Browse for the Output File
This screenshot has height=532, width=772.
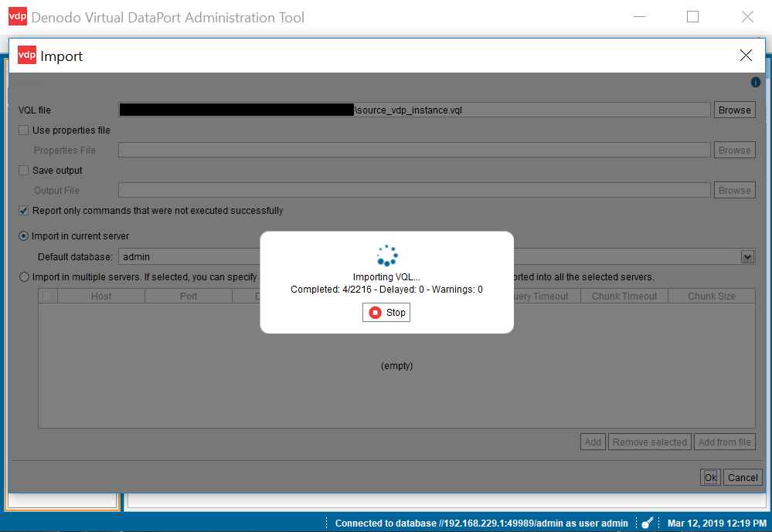coord(734,191)
